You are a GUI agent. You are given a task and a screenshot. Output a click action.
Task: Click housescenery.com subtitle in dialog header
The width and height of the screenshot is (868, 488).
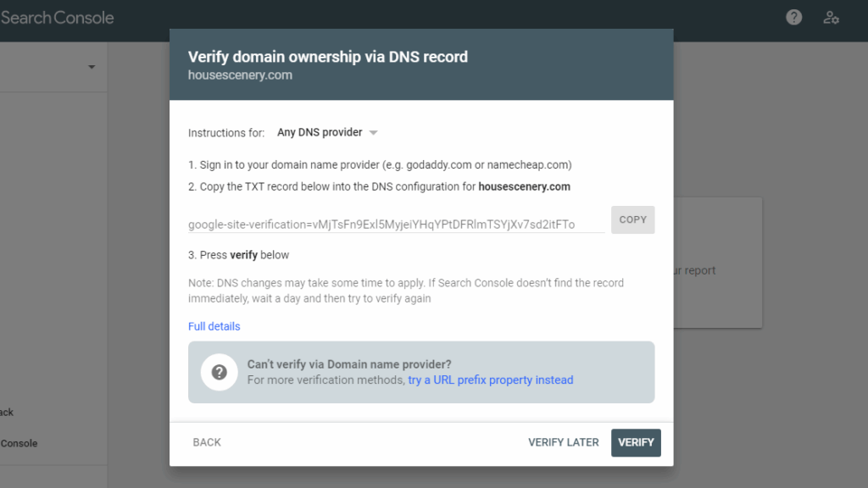pos(240,75)
